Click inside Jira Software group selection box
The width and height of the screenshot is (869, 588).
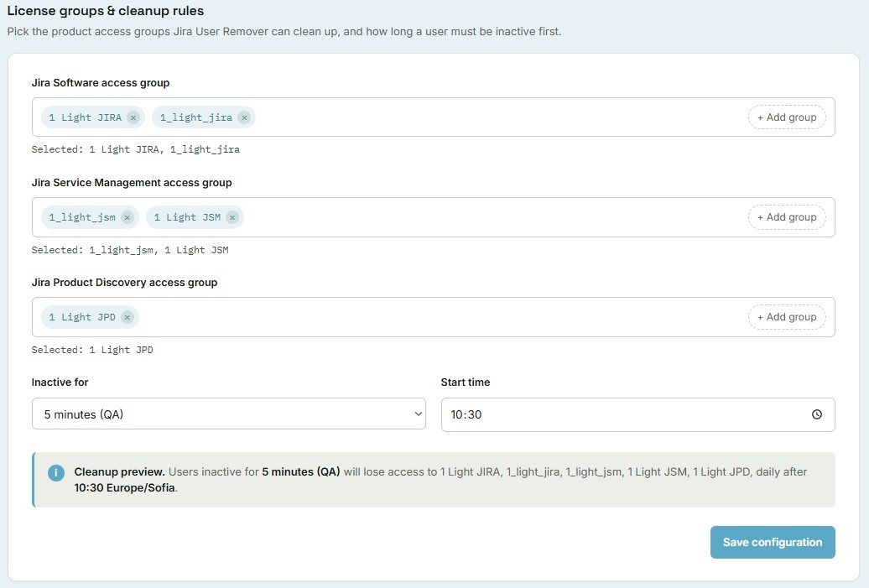click(x=434, y=117)
